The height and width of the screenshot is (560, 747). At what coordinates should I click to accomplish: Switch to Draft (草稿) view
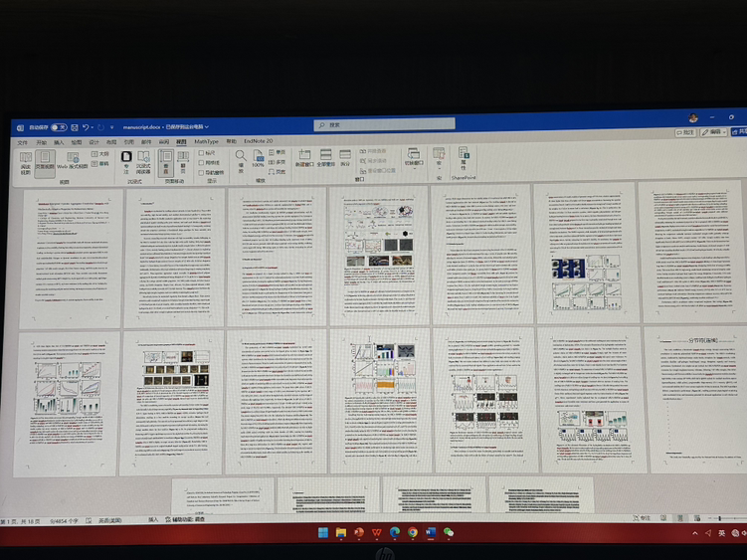click(x=100, y=163)
